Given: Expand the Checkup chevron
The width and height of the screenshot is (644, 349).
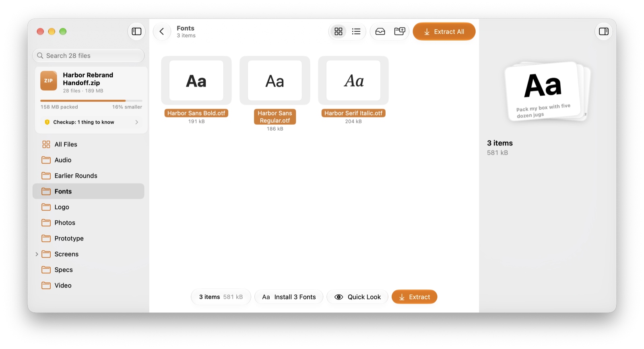Looking at the screenshot, I should pos(137,122).
